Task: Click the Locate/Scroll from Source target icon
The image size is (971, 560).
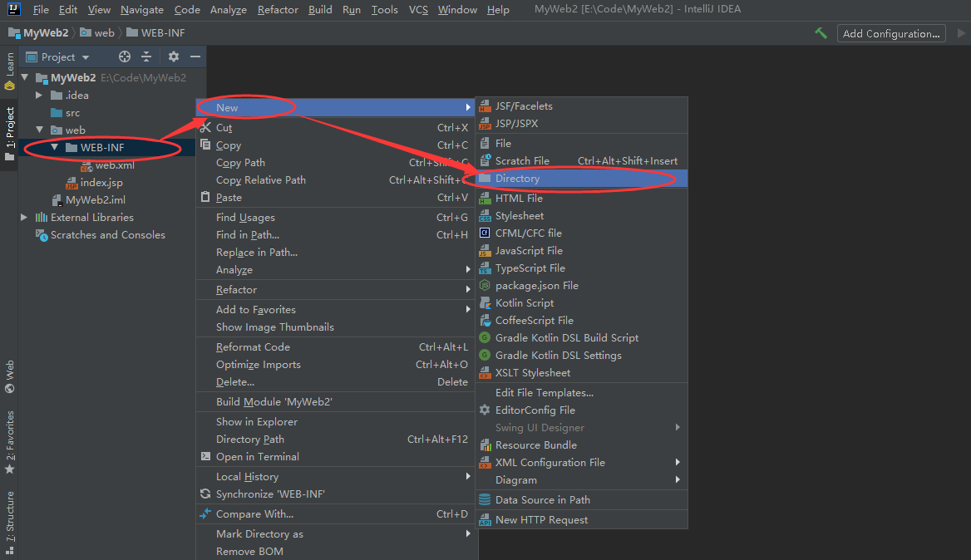Action: pyautogui.click(x=125, y=57)
